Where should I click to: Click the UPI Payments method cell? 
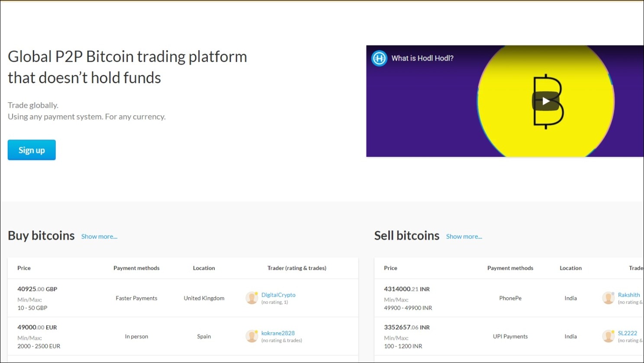click(510, 337)
